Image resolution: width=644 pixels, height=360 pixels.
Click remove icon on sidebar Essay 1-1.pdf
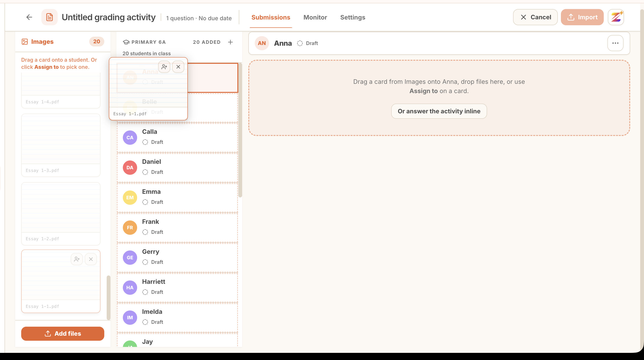(x=91, y=259)
